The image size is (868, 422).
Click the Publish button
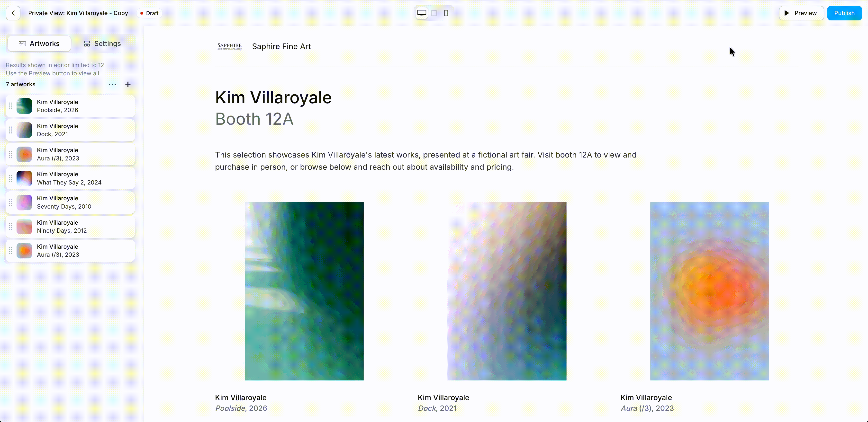click(x=844, y=13)
